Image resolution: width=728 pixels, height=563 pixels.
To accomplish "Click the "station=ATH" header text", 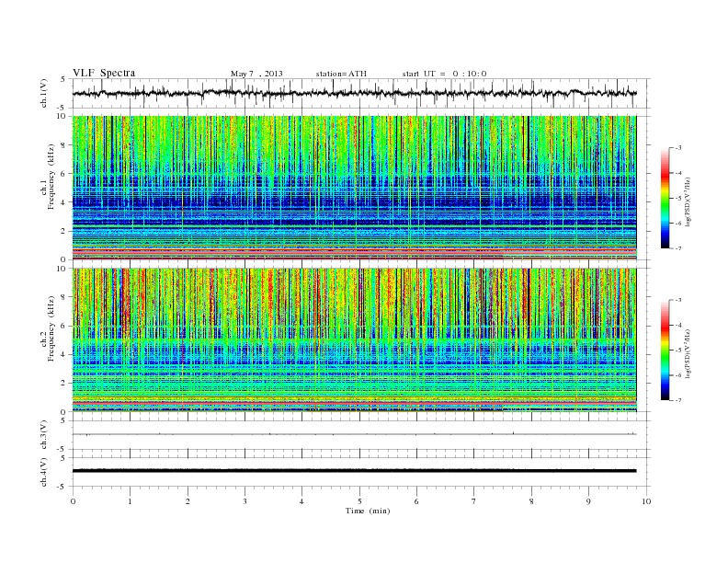I will (x=341, y=74).
